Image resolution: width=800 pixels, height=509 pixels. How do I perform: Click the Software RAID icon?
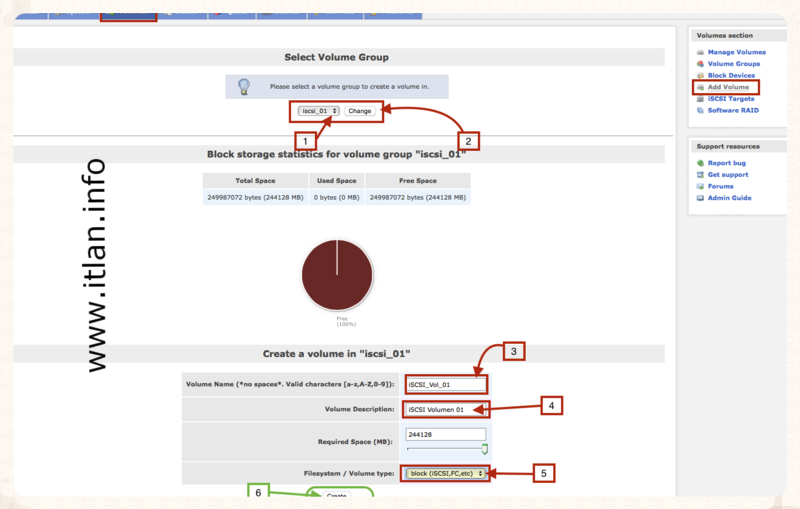pyautogui.click(x=699, y=110)
